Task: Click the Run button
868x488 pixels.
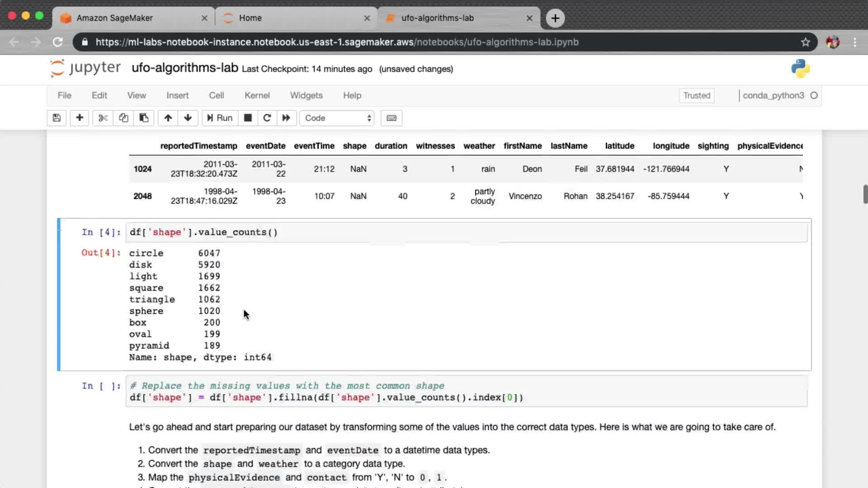Action: [x=220, y=118]
